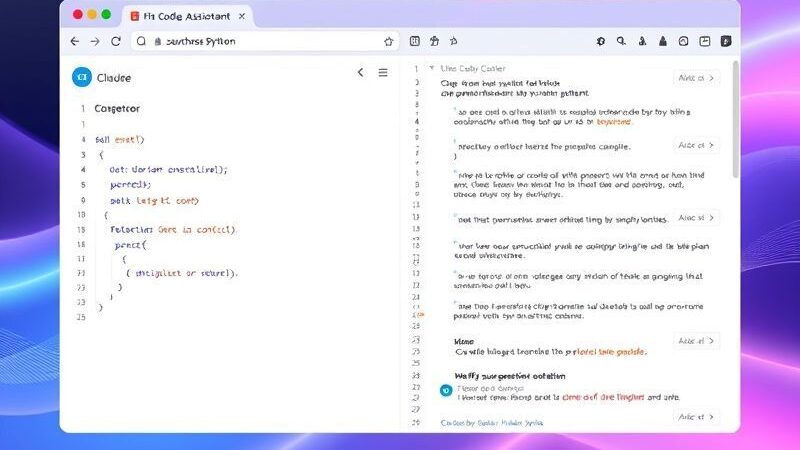Collapse the Claude panel with the left chevron

tap(361, 72)
